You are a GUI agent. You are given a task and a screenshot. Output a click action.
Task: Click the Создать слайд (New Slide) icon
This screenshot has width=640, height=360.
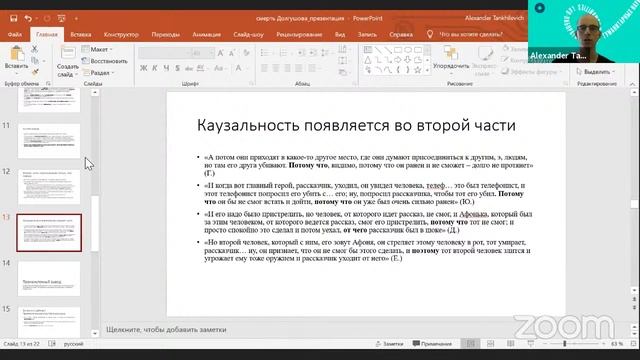tap(68, 53)
